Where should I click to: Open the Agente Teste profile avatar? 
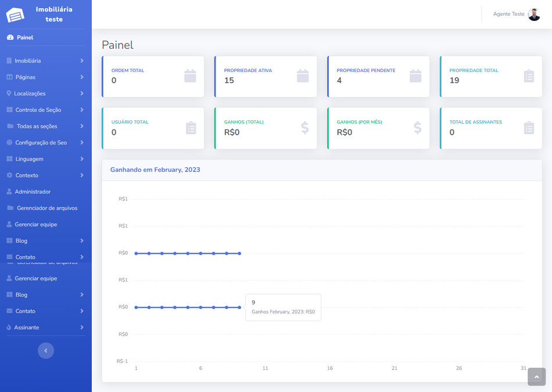[x=534, y=15]
